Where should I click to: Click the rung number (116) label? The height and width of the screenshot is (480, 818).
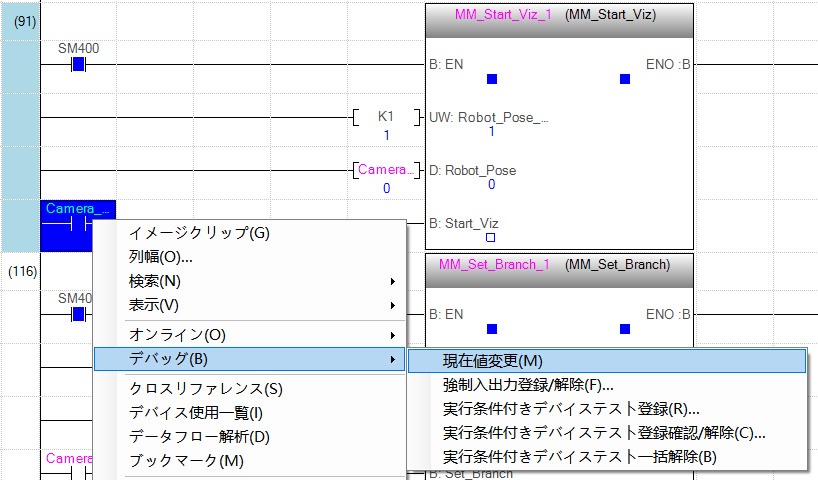coord(20,271)
